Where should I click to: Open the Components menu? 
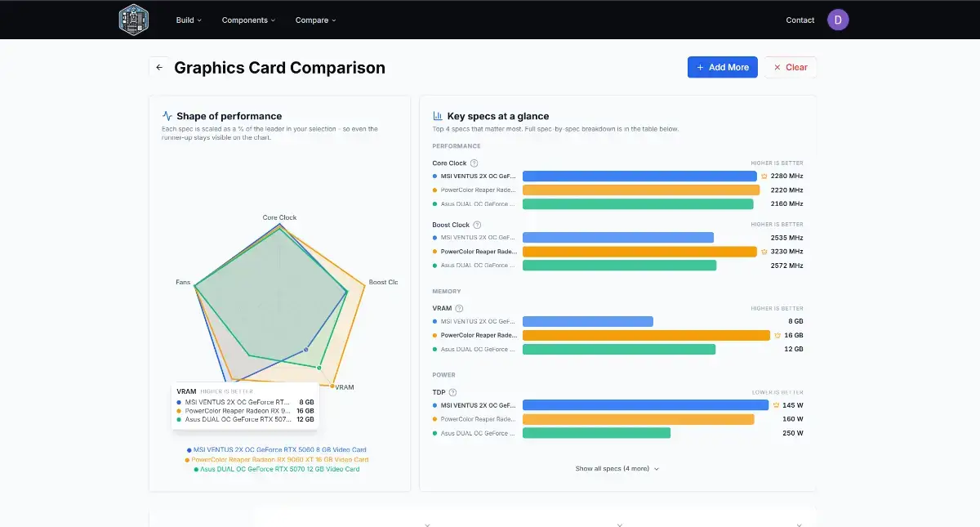click(248, 20)
